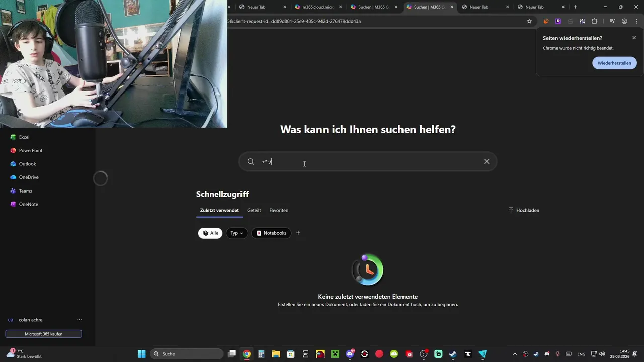Open Discord from the taskbar

[x=350, y=354]
